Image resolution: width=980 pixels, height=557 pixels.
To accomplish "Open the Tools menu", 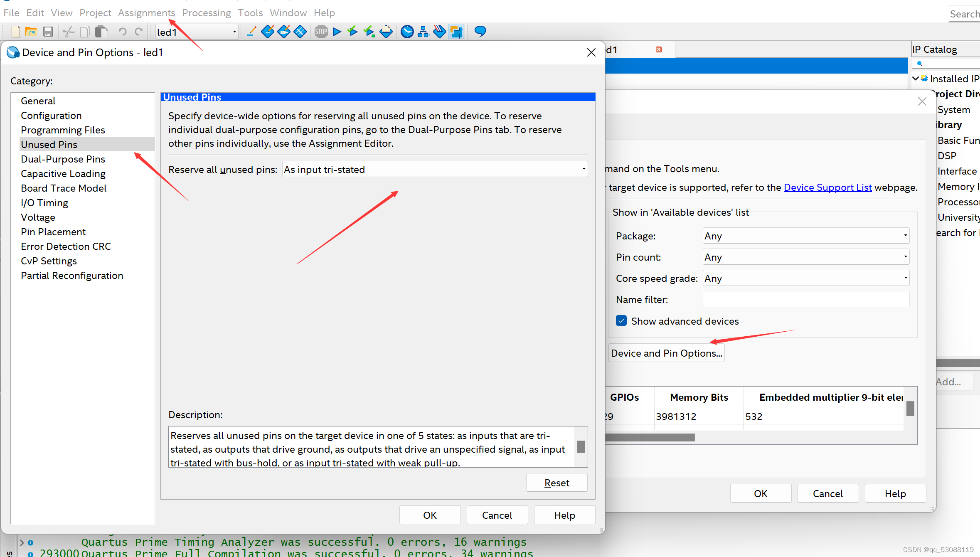I will 250,13.
